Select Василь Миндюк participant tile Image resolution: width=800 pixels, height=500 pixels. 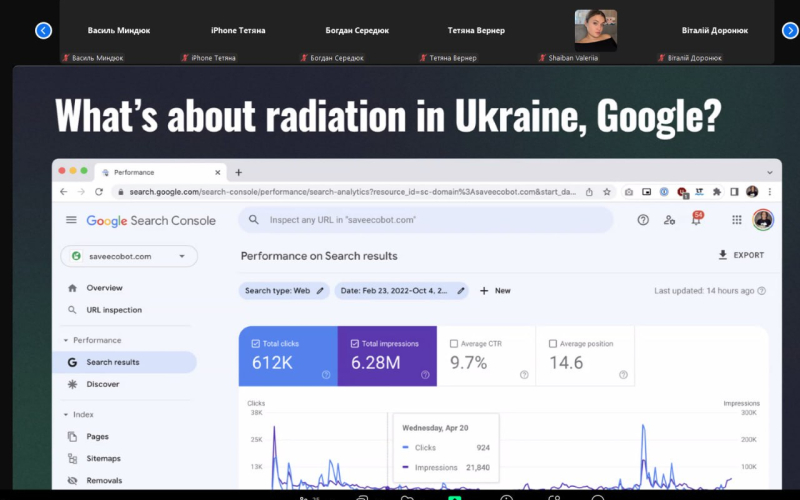click(119, 31)
